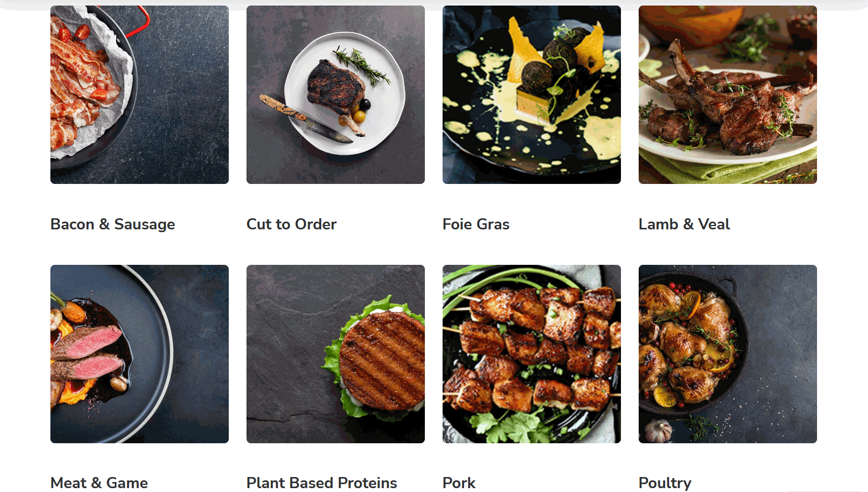Image resolution: width=868 pixels, height=492 pixels.
Task: Click the grilled patty in Plant Based photo
Action: pyautogui.click(x=382, y=361)
